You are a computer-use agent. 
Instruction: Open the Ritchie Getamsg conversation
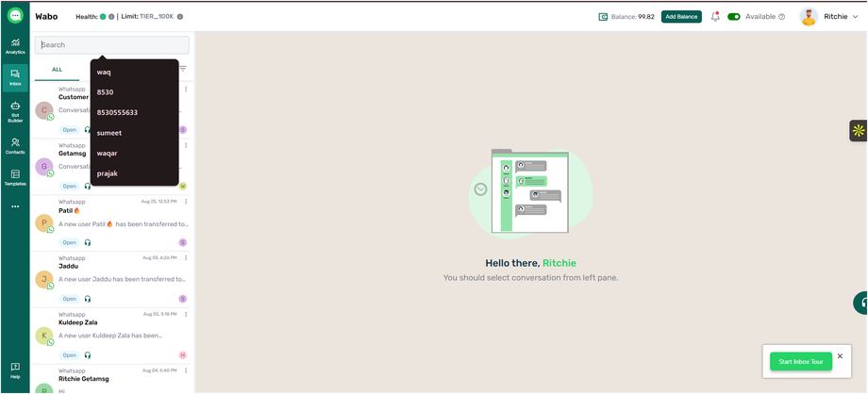pyautogui.click(x=112, y=379)
